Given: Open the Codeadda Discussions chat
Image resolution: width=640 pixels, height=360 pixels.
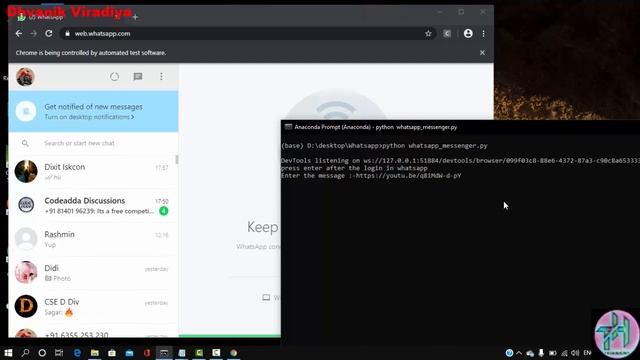Looking at the screenshot, I should point(93,205).
